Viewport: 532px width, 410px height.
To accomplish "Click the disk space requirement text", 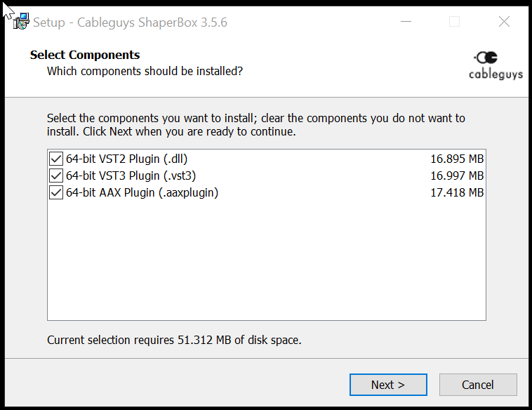I will 174,340.
